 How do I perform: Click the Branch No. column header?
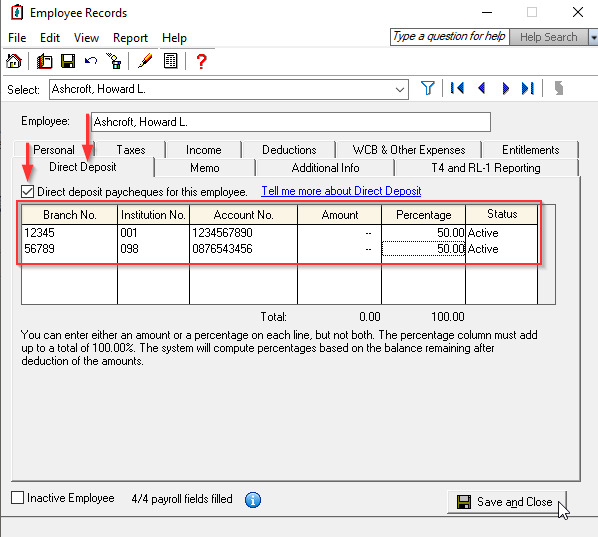(x=69, y=215)
